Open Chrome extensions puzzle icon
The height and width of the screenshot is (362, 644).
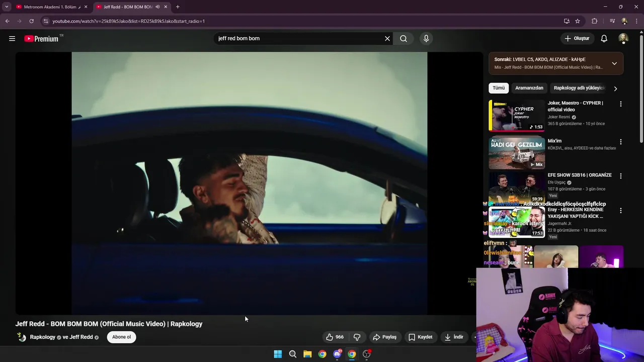(x=595, y=21)
